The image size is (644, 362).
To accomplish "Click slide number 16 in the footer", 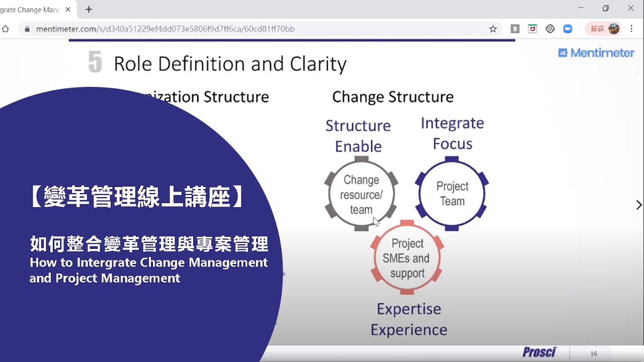I will [594, 354].
